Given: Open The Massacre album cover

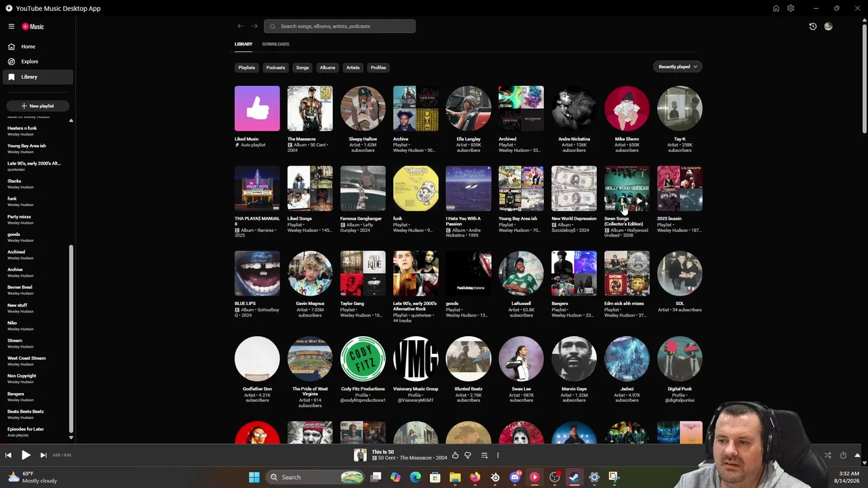Looking at the screenshot, I should point(310,108).
